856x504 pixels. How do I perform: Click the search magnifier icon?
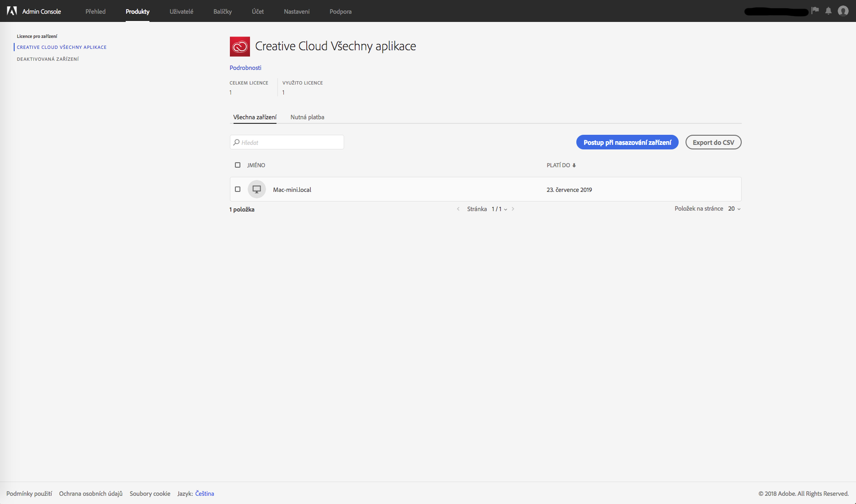click(x=236, y=143)
